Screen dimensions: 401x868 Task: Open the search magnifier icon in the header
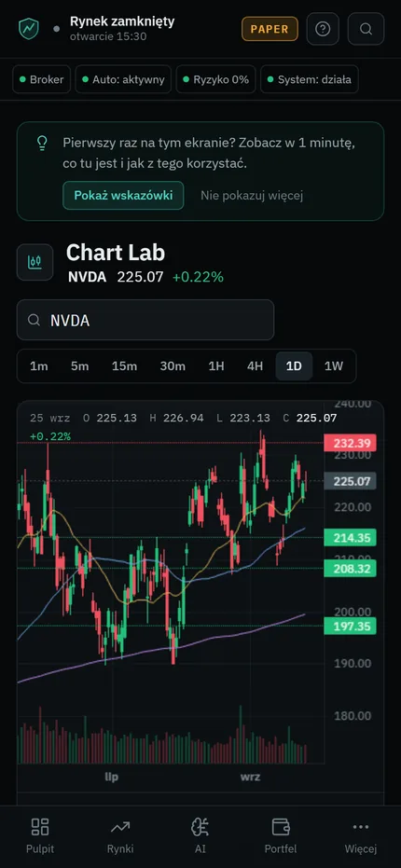[366, 29]
